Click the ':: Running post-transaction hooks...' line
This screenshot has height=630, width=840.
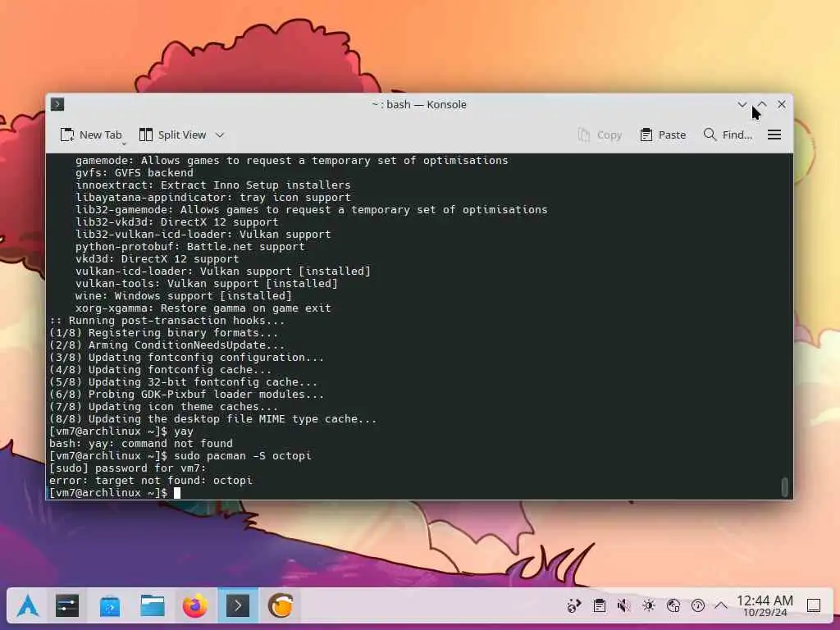[x=167, y=321]
